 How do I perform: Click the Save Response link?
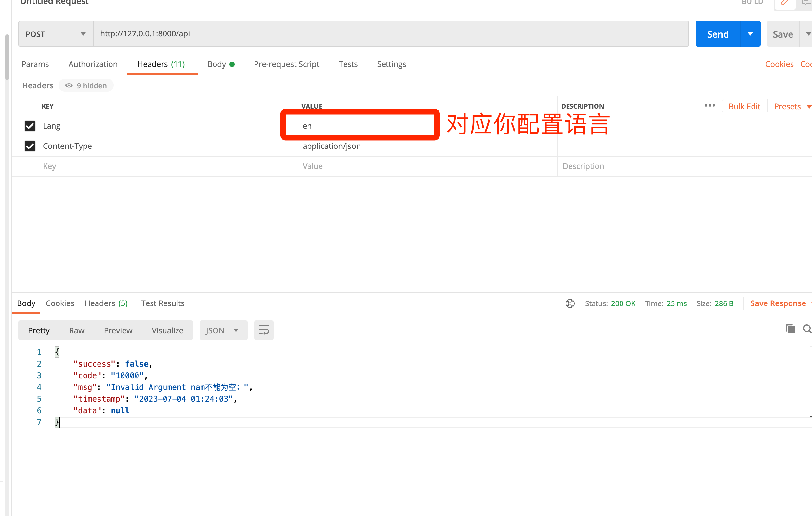[x=778, y=303]
